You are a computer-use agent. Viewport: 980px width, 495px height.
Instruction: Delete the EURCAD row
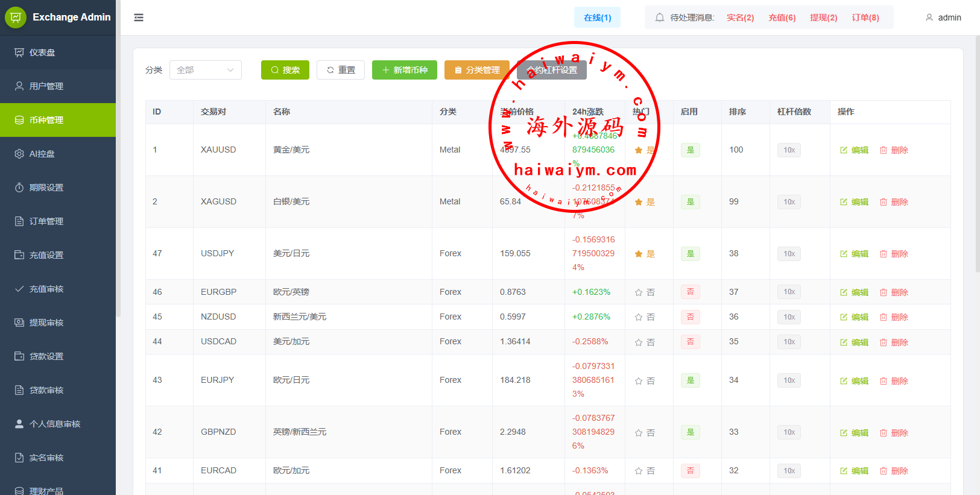(x=894, y=471)
